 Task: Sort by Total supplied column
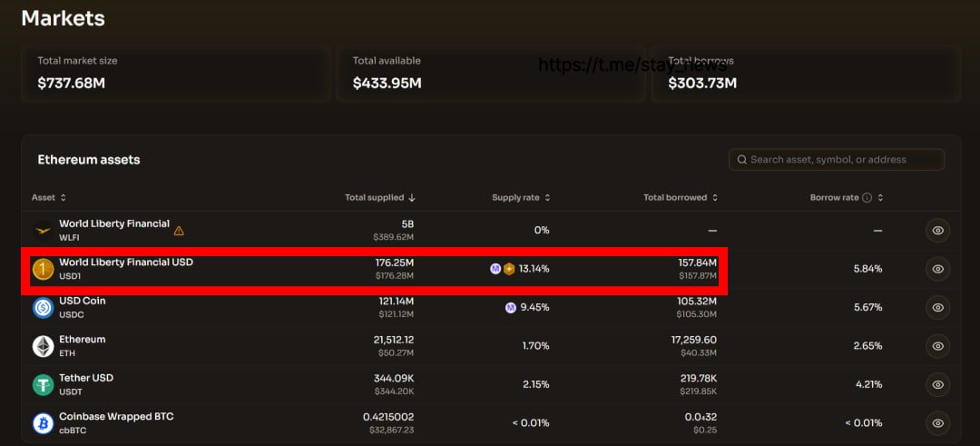(x=380, y=198)
